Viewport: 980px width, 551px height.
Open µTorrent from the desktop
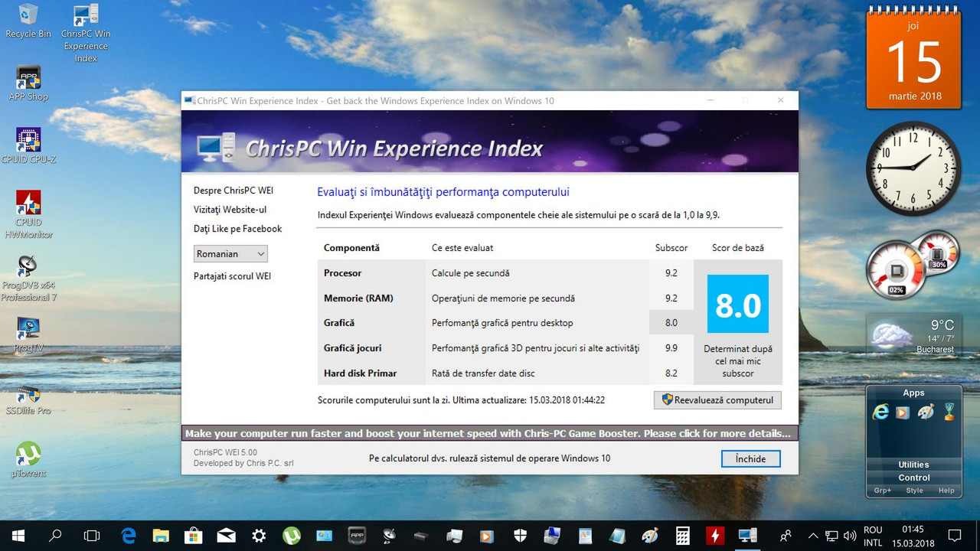pyautogui.click(x=28, y=455)
